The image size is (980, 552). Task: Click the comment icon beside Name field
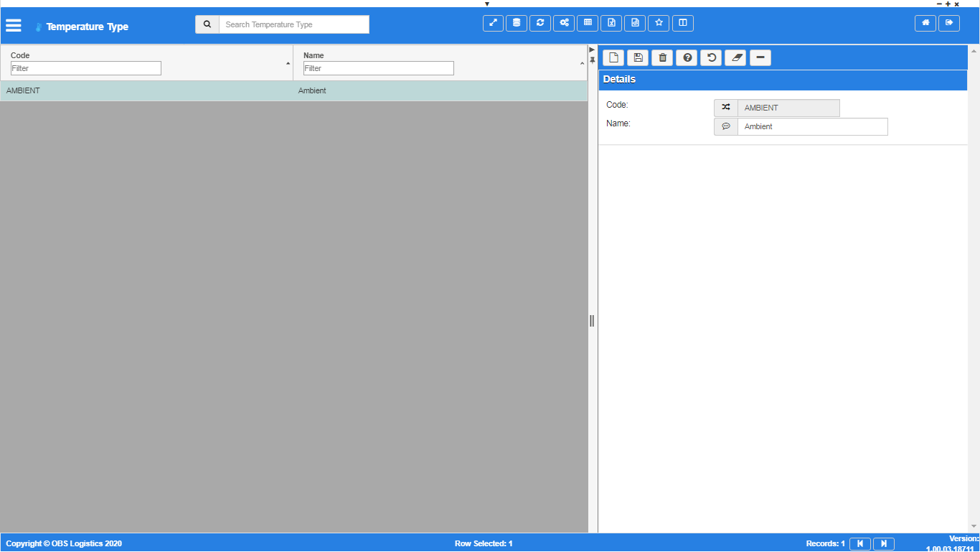726,126
